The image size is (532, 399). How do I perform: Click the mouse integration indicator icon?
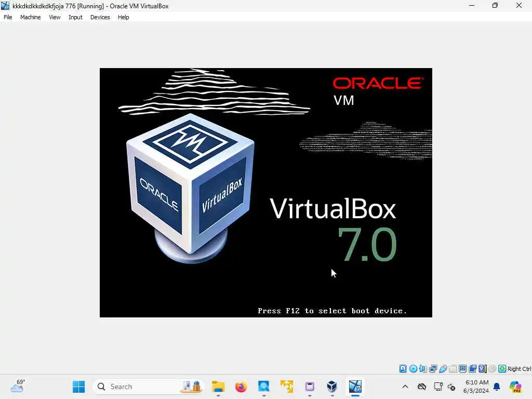coord(493,368)
